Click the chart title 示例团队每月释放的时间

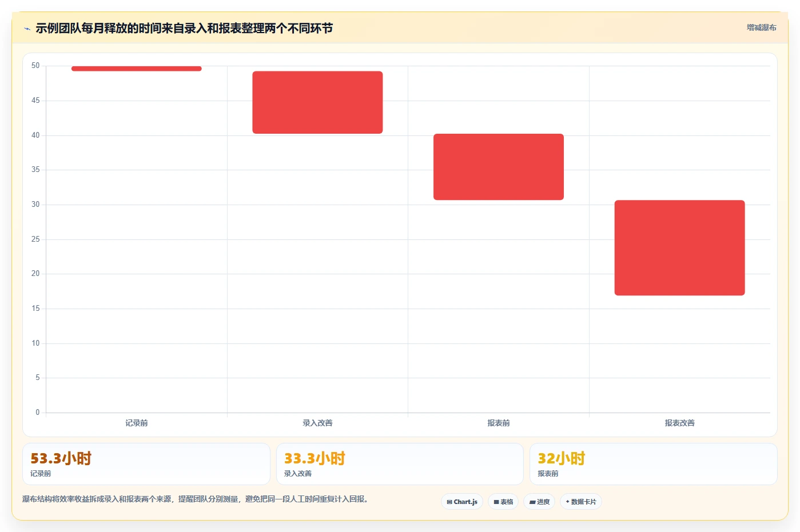tap(184, 28)
